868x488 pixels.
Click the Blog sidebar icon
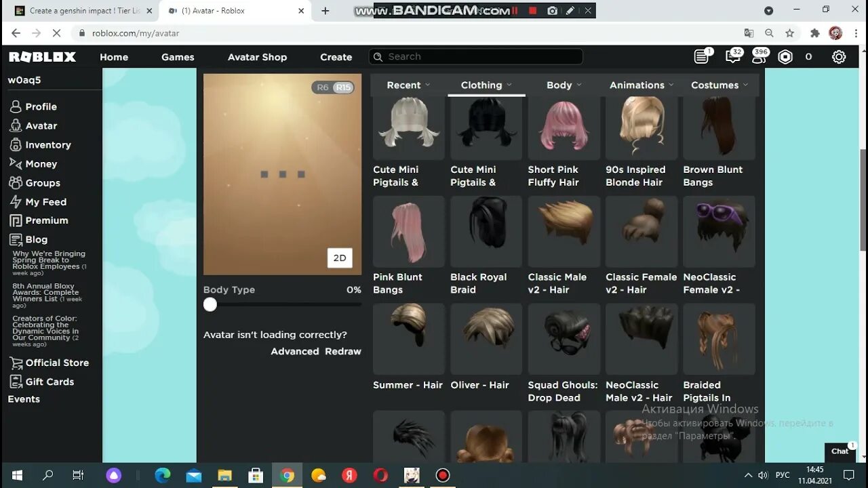pyautogui.click(x=15, y=239)
